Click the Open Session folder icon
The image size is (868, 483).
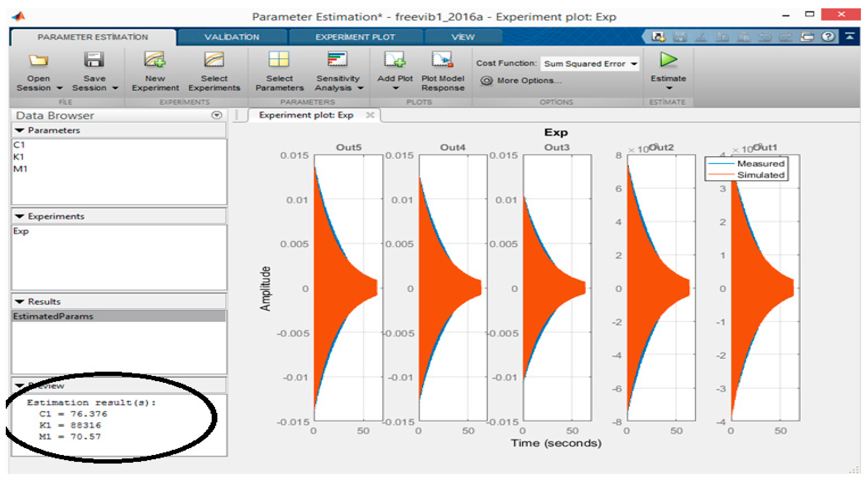click(x=38, y=61)
